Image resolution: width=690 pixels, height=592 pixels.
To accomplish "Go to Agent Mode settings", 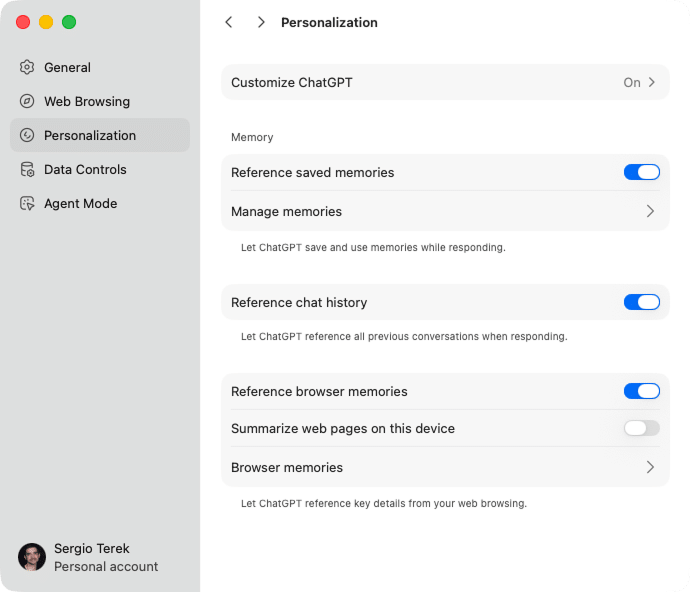I will tap(100, 203).
